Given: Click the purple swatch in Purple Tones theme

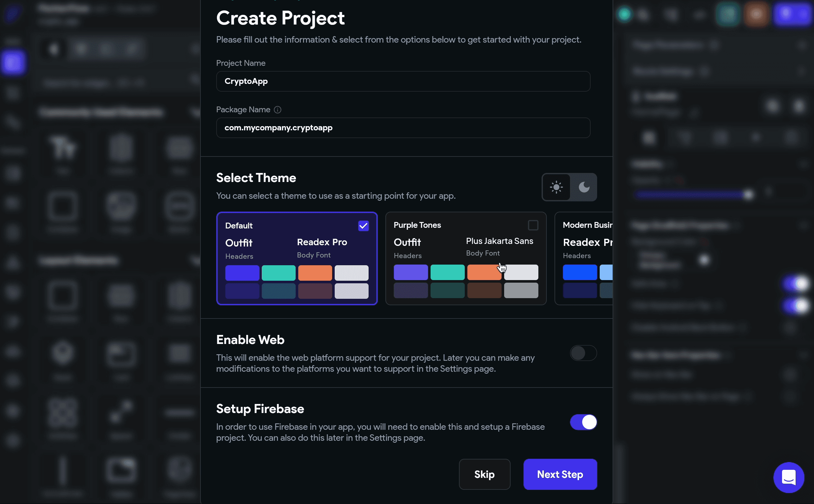Looking at the screenshot, I should pyautogui.click(x=411, y=272).
